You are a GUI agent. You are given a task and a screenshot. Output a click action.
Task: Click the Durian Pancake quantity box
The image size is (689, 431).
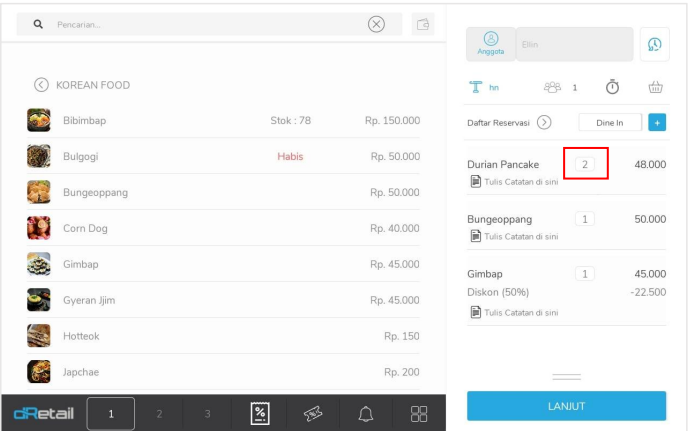pyautogui.click(x=585, y=164)
